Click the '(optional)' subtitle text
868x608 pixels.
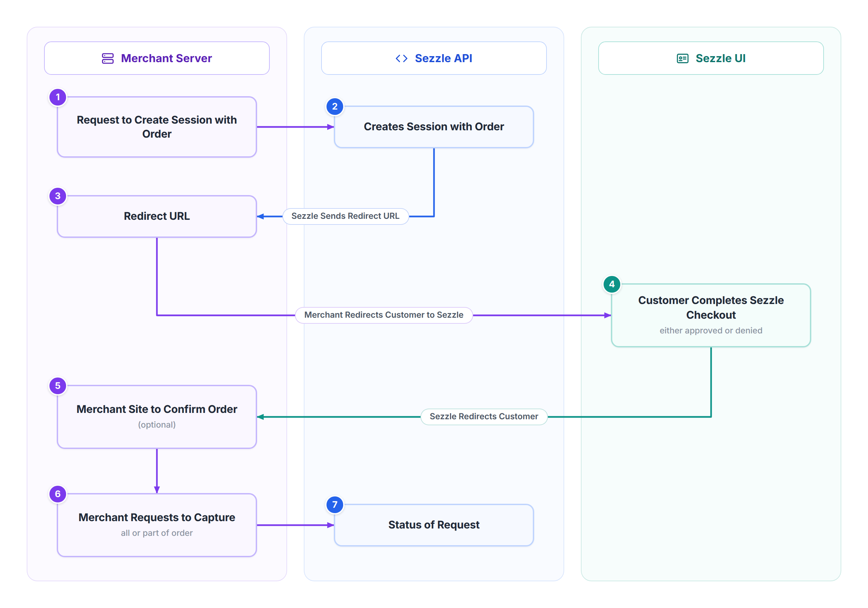click(157, 425)
